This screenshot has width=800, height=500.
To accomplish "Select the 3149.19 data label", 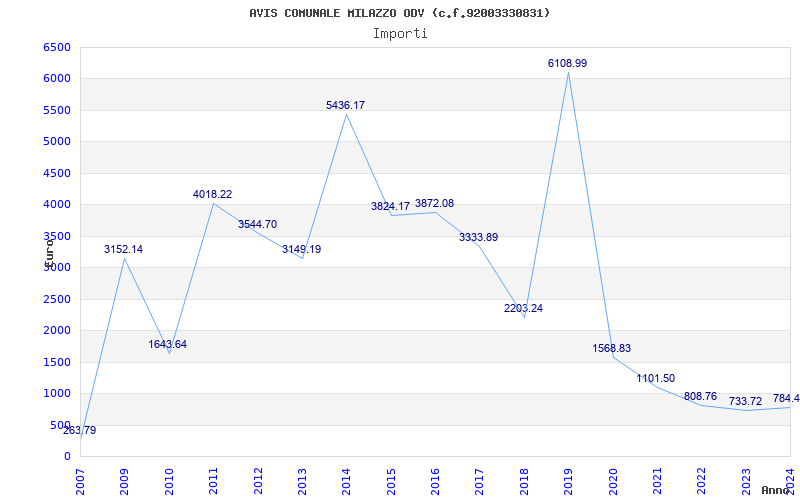I will coord(302,249).
